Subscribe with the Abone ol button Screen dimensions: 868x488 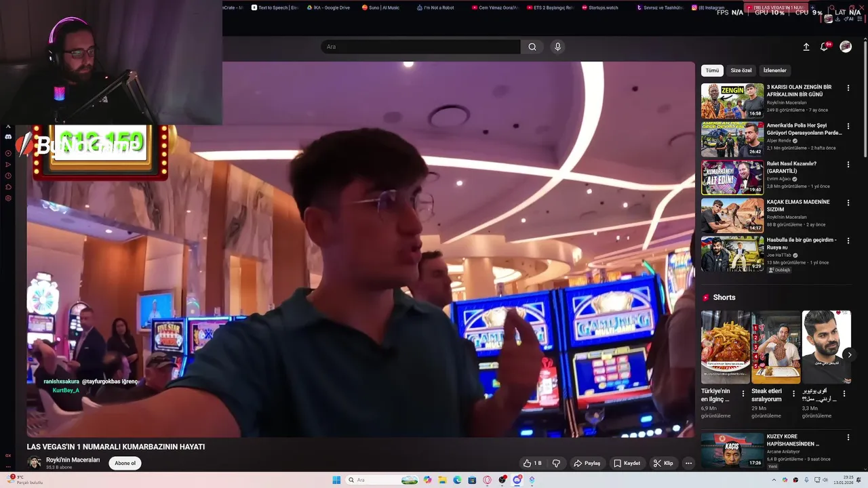[125, 463]
